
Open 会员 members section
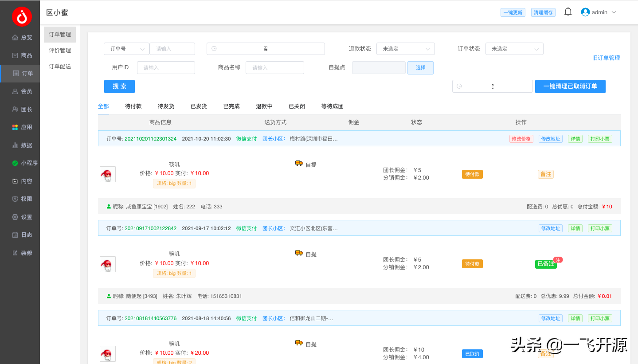[x=22, y=91]
